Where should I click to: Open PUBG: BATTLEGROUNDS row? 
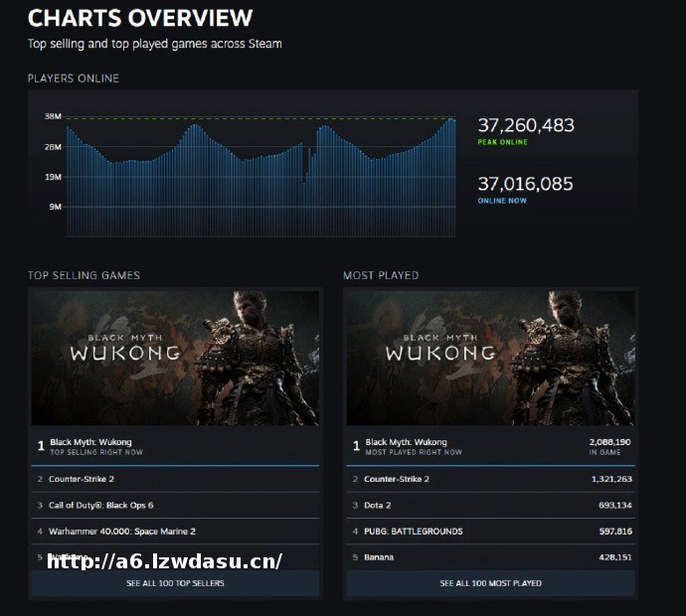coord(490,532)
